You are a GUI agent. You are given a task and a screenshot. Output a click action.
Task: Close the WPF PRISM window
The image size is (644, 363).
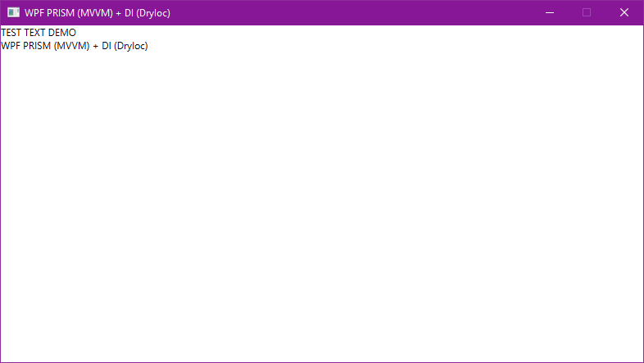[x=624, y=13]
